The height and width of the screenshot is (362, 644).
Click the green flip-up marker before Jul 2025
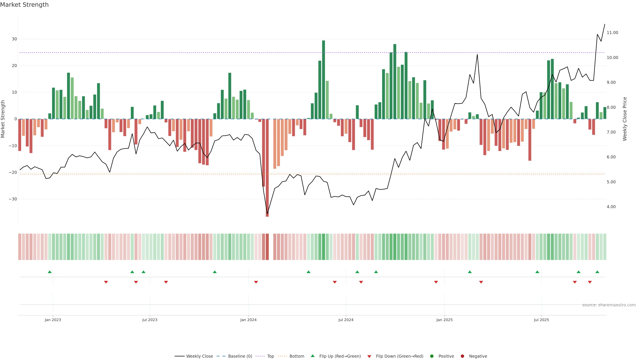point(537,272)
